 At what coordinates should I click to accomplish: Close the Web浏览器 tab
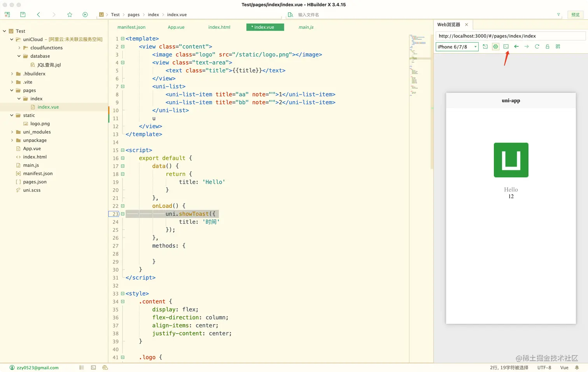point(467,25)
